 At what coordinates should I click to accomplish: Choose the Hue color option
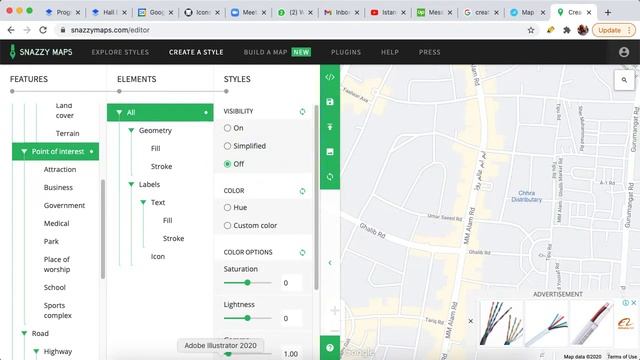(x=227, y=208)
